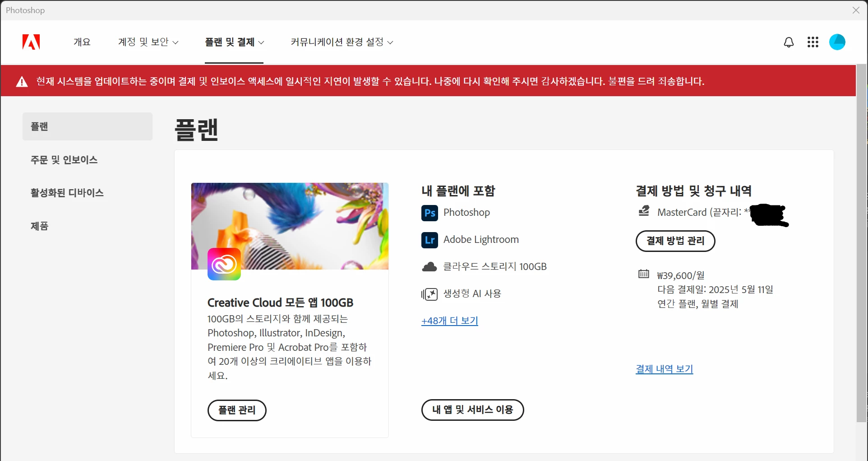
Task: Click the payment card icon beside MasterCard
Action: coord(644,211)
